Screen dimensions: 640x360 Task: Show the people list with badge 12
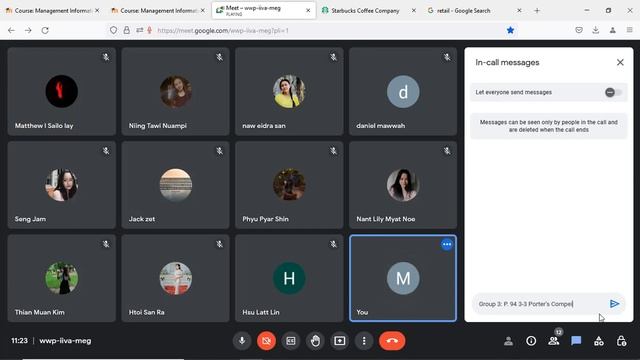(x=554, y=340)
